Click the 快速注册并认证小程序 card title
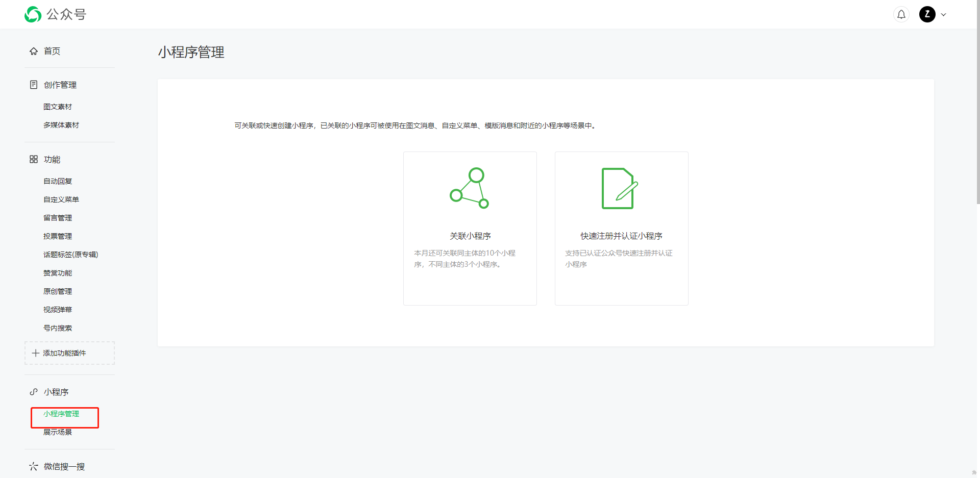Image resolution: width=980 pixels, height=478 pixels. (621, 236)
